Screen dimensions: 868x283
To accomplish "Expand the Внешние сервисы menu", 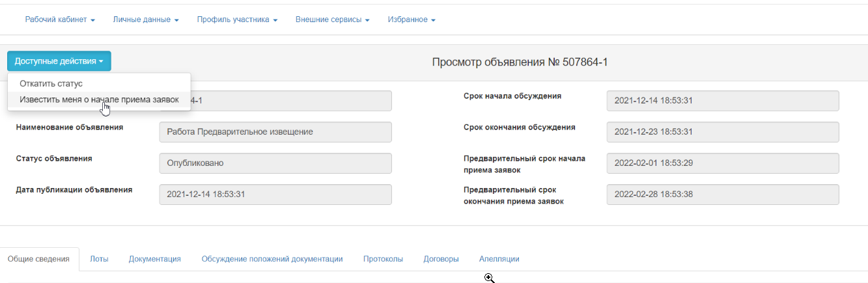I will pyautogui.click(x=332, y=20).
